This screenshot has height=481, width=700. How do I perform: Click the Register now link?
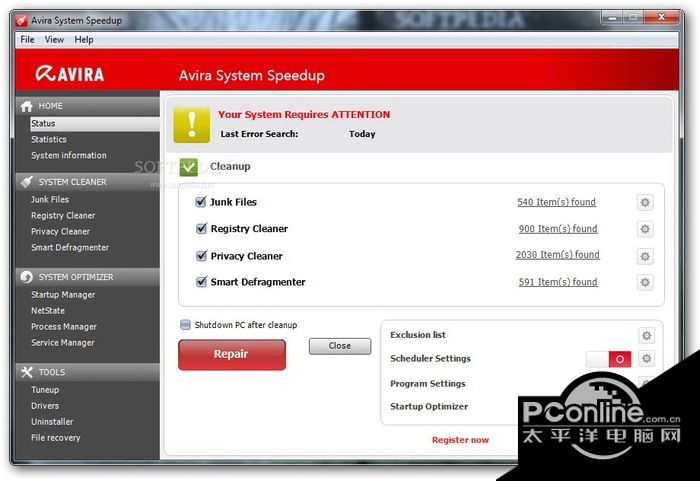point(460,440)
